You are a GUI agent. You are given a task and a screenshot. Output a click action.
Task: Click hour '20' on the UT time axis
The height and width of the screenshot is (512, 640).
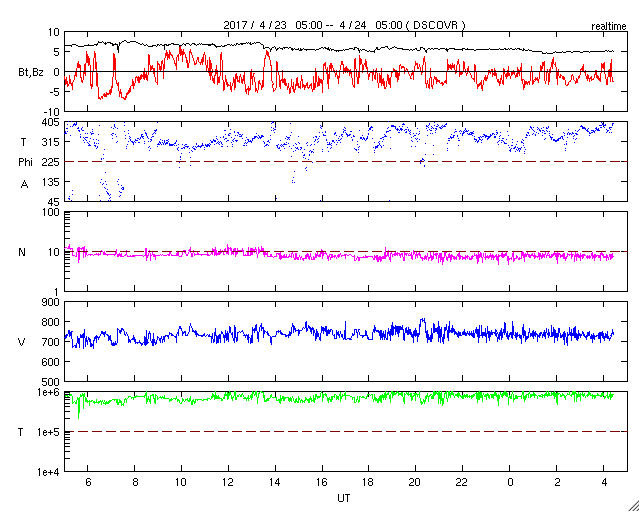pyautogui.click(x=416, y=482)
